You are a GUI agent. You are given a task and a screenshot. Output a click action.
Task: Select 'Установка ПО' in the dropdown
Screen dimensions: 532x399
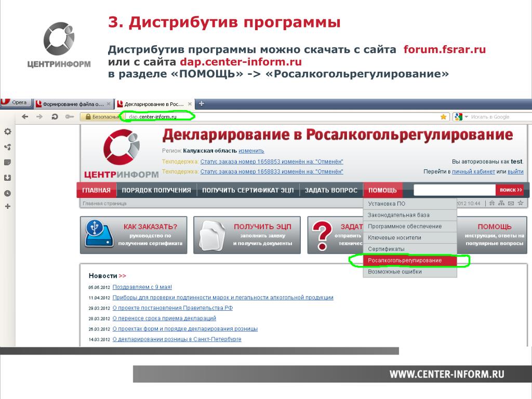[x=410, y=204]
